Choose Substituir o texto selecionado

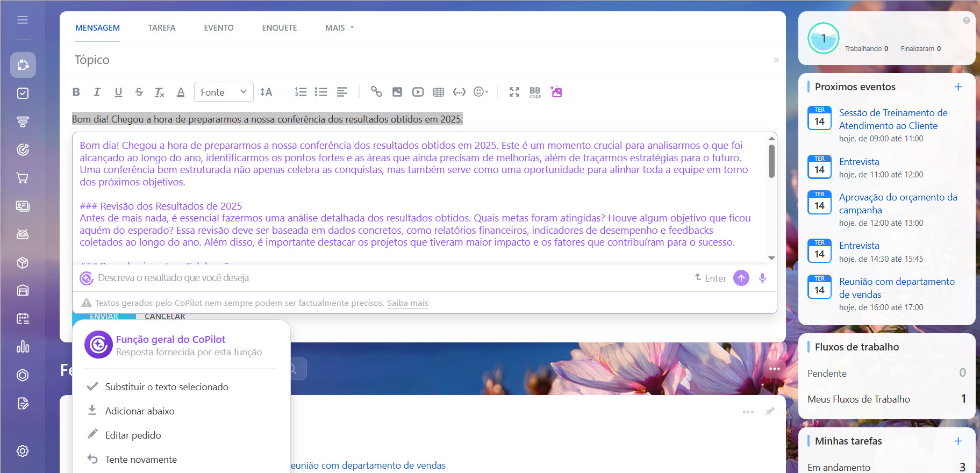point(167,387)
